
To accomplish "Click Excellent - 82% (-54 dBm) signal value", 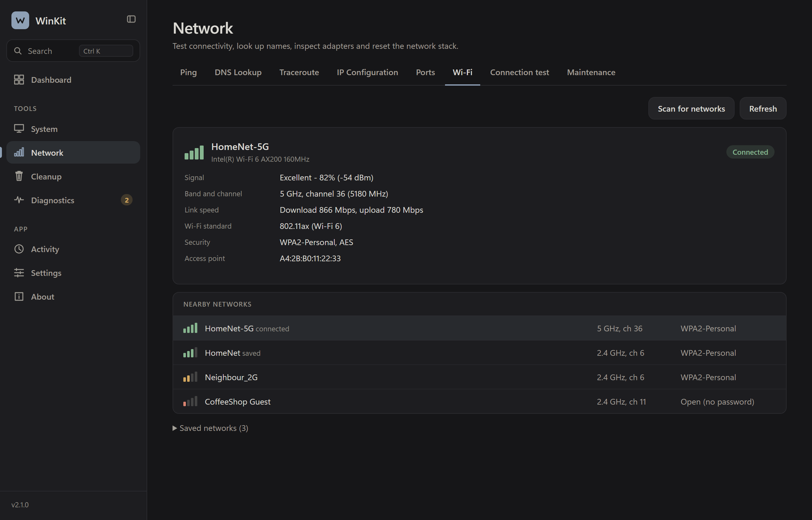I will coord(326,177).
